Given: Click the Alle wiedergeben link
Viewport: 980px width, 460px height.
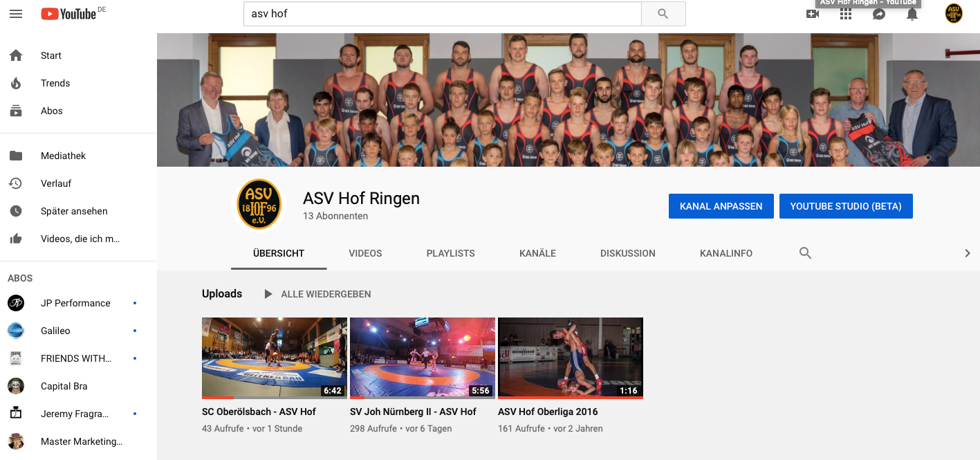Looking at the screenshot, I should [326, 294].
